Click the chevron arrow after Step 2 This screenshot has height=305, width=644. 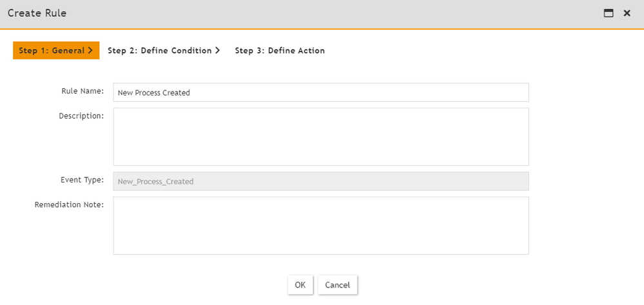click(x=217, y=50)
